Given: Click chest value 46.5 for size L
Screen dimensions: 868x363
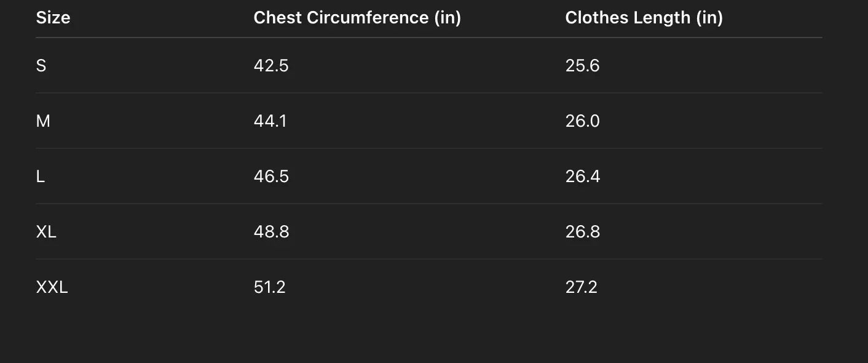Looking at the screenshot, I should (x=271, y=177).
